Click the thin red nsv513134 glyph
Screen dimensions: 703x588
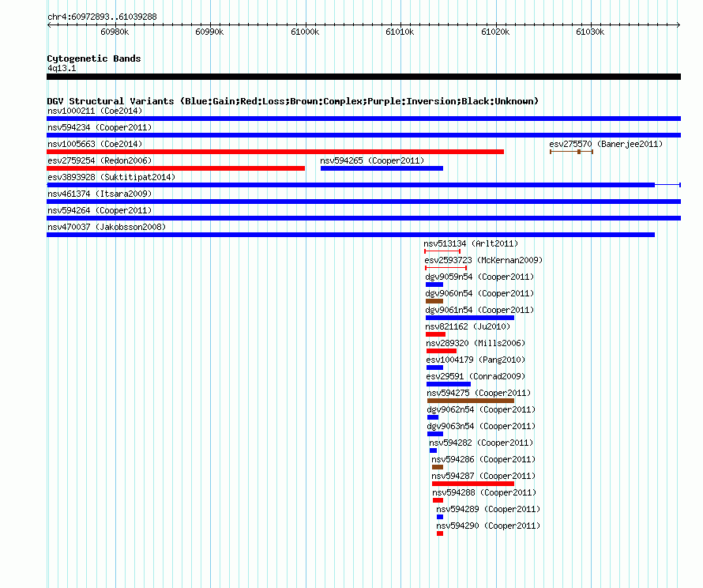442,251
